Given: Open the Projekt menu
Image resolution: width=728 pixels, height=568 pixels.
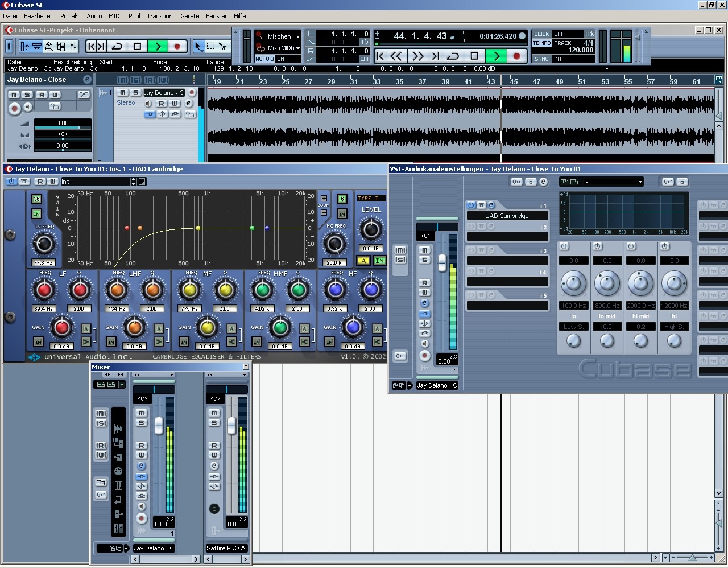Looking at the screenshot, I should tap(70, 16).
